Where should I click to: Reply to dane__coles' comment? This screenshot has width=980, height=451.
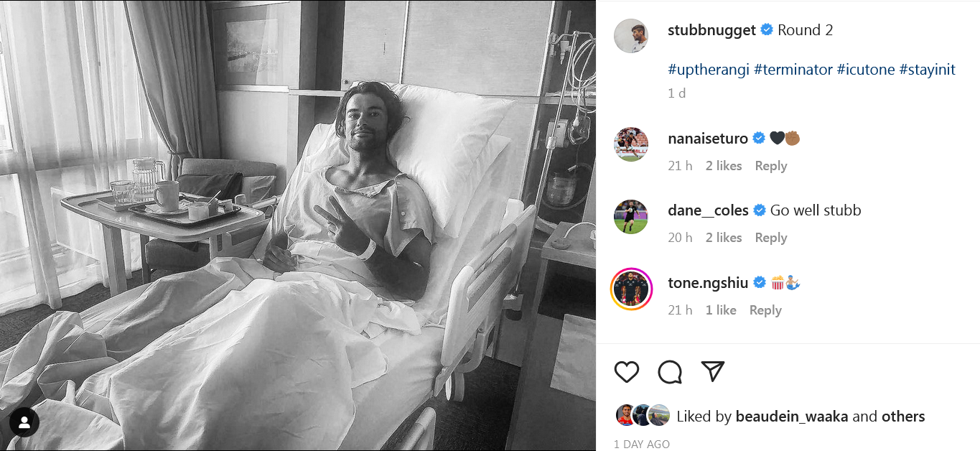click(771, 238)
